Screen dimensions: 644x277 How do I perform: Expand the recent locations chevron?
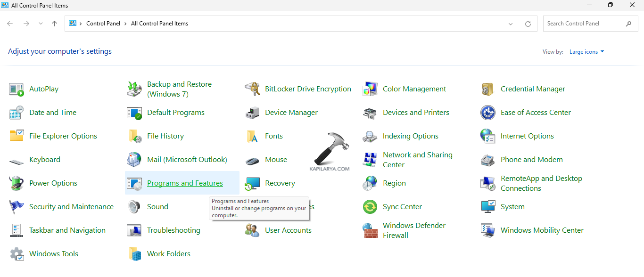click(41, 24)
